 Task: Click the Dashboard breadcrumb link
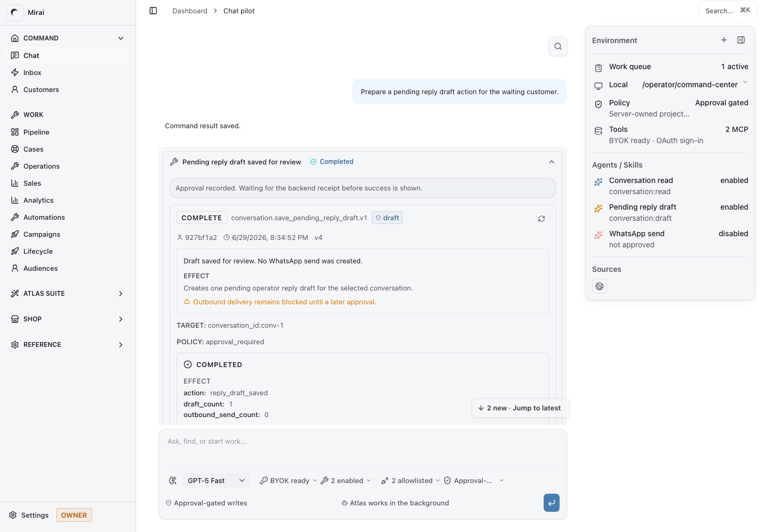tap(190, 11)
